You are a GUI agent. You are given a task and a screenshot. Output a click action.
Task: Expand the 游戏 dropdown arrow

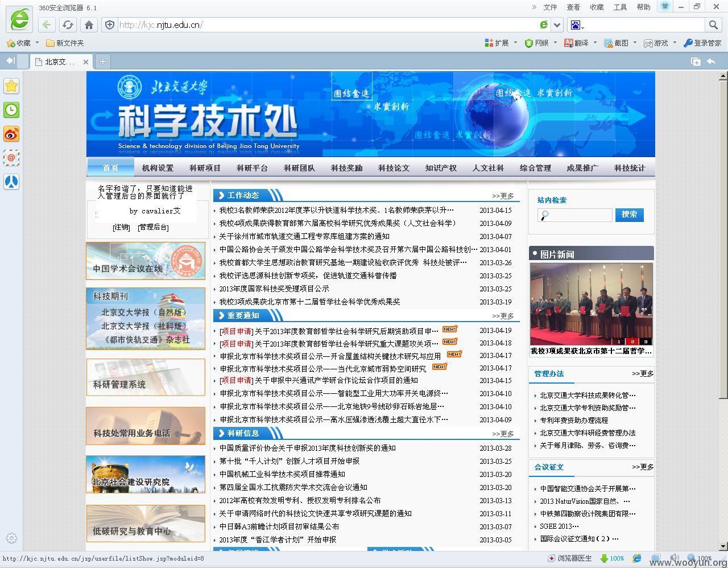[x=675, y=43]
